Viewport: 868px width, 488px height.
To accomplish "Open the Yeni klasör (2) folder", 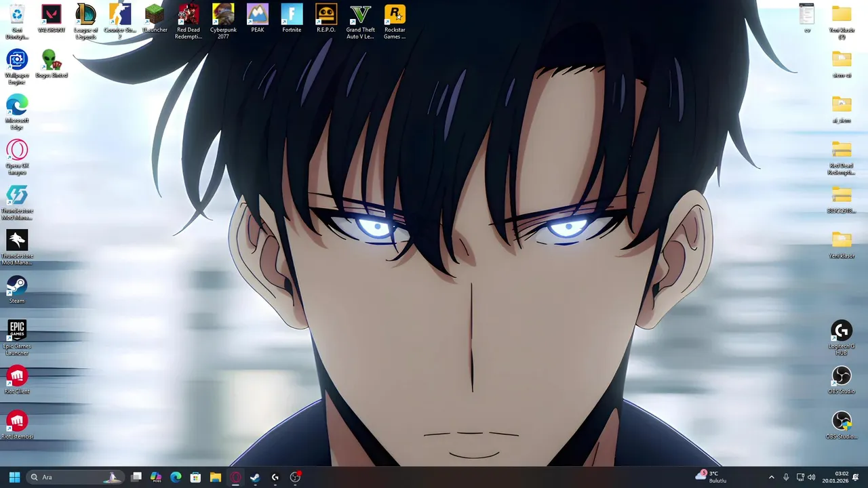I will coord(842,22).
